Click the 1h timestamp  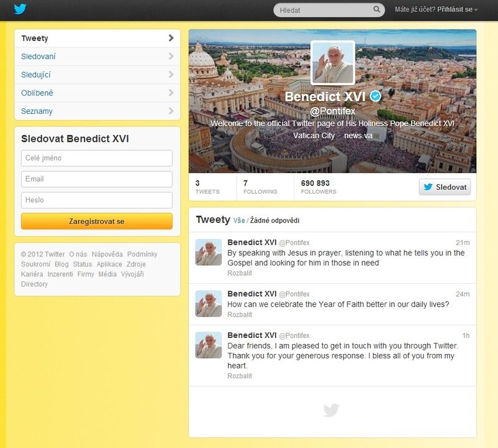(x=466, y=335)
